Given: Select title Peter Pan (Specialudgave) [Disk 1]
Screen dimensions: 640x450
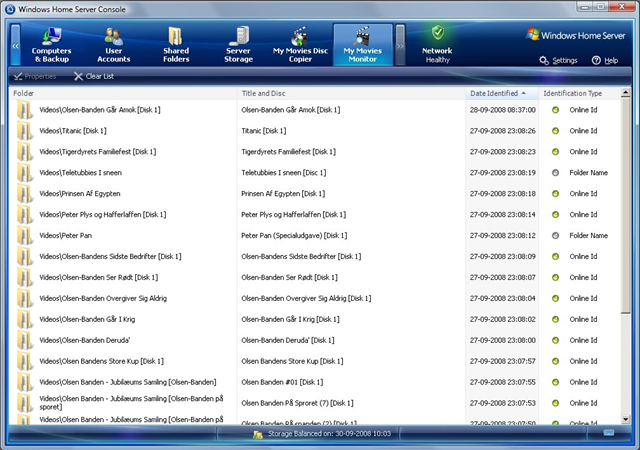Looking at the screenshot, I should pos(294,236).
